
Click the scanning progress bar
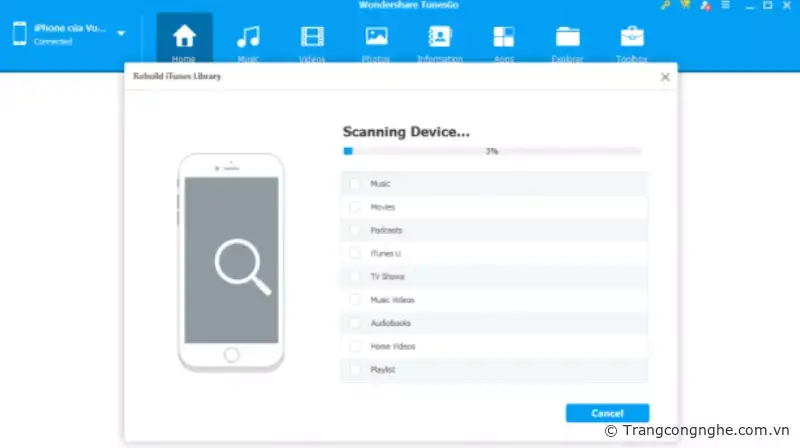point(491,151)
